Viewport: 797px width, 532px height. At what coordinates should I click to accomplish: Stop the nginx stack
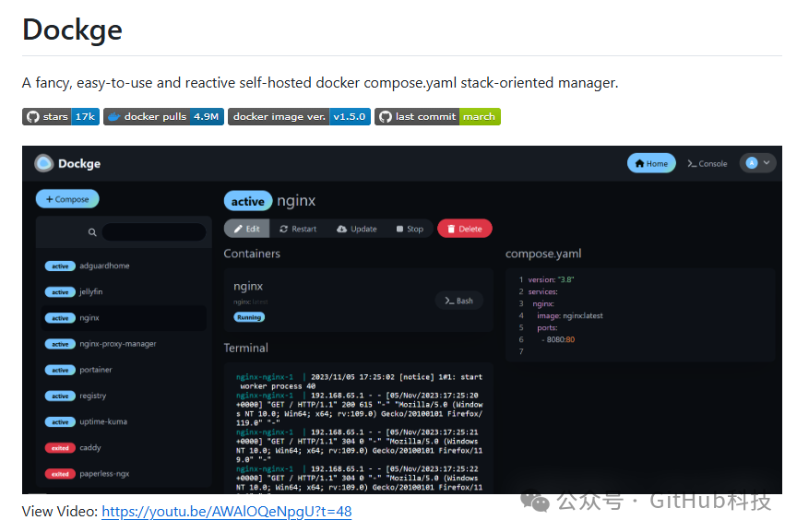tap(410, 229)
